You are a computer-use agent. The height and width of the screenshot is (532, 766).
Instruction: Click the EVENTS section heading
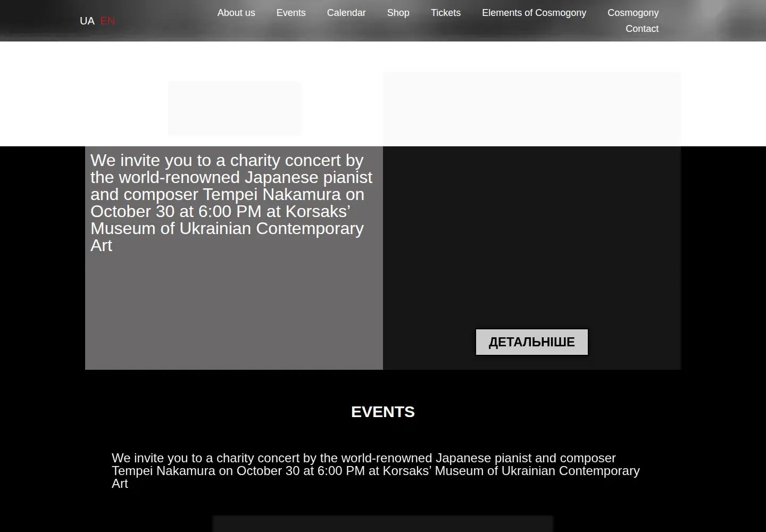[x=383, y=412]
